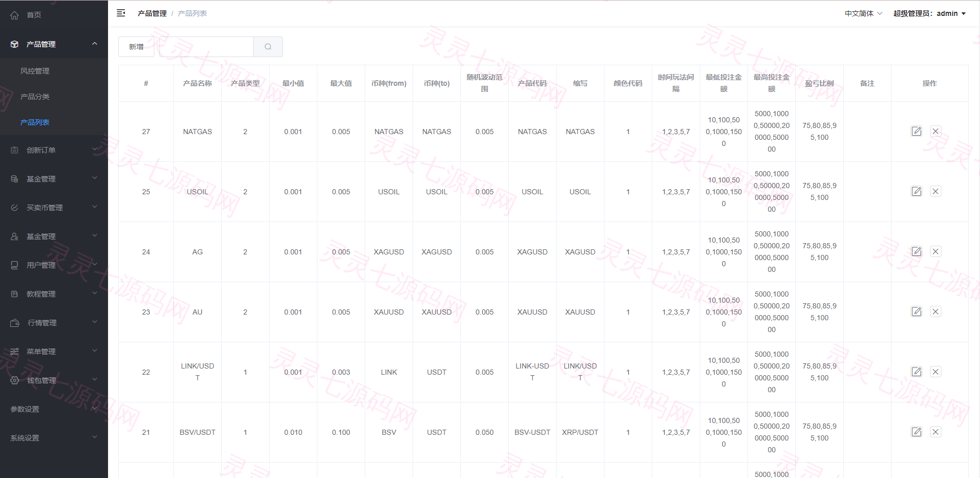Click the XRP/USDT abbreviation cell
980x478 pixels.
tap(580, 432)
